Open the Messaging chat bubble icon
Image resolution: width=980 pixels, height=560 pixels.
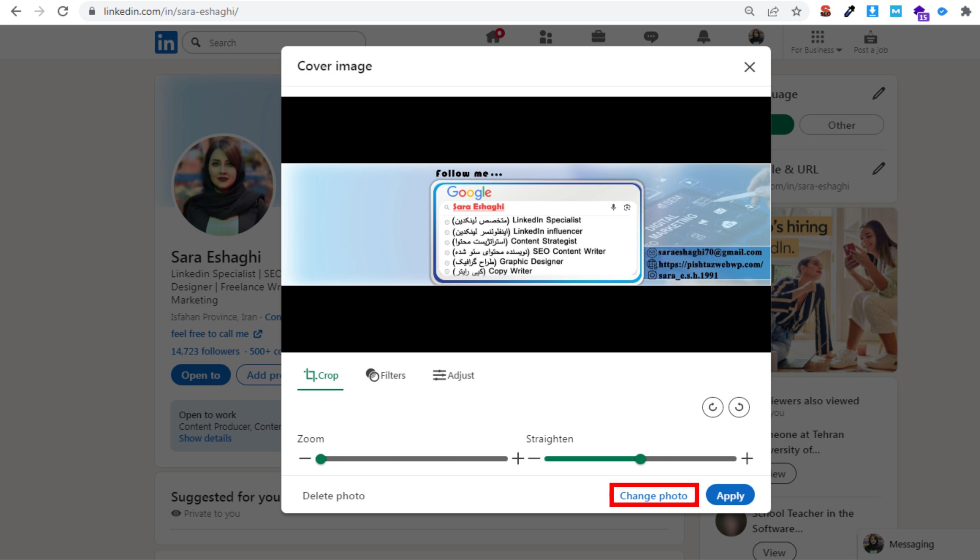coord(651,37)
